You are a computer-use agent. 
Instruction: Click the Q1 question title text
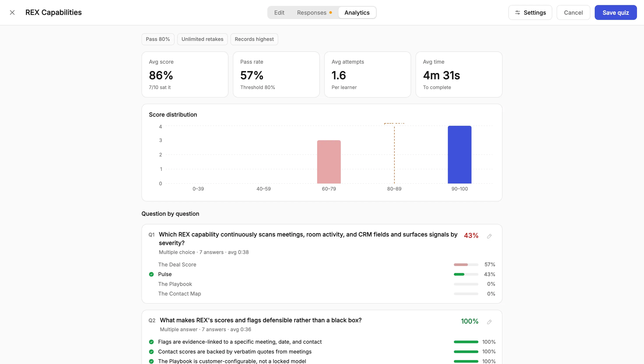click(308, 238)
